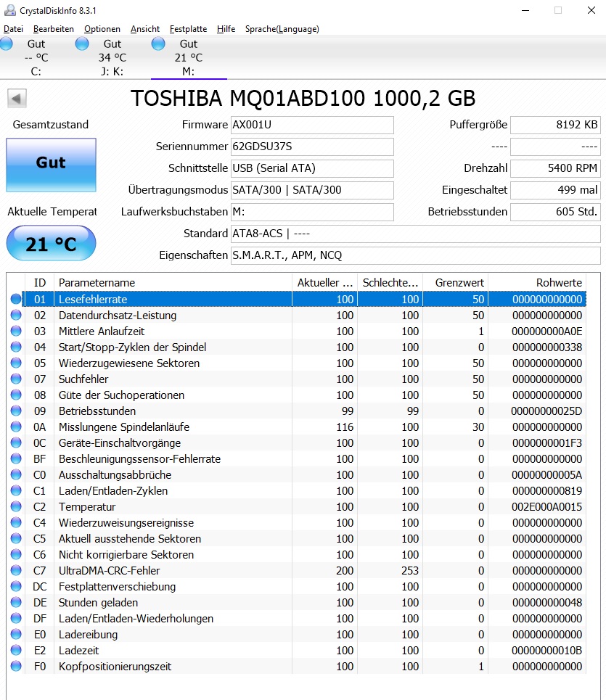606x700 pixels.
Task: Open the Ansicht menu
Action: [145, 29]
